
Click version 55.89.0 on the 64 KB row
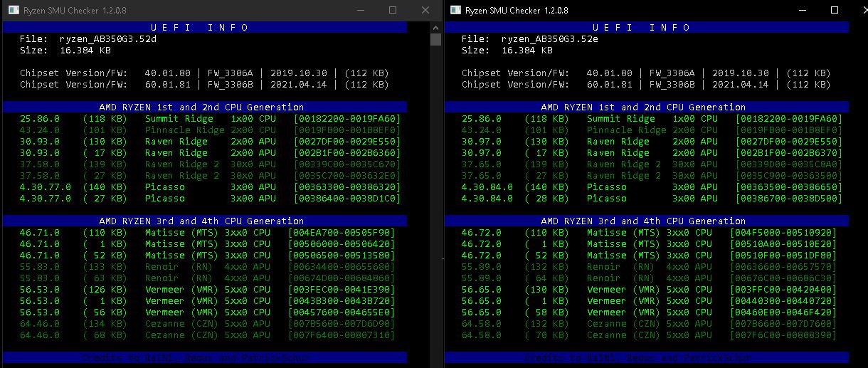(x=482, y=278)
